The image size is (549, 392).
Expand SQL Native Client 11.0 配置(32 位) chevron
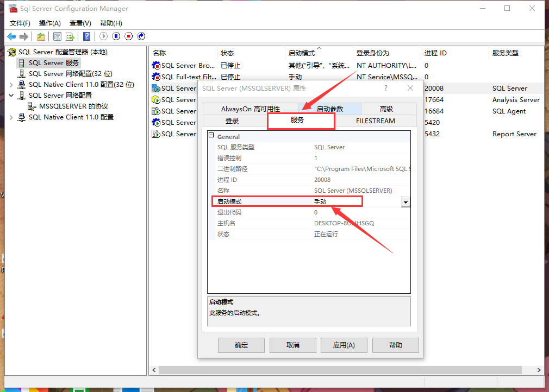tap(11, 85)
